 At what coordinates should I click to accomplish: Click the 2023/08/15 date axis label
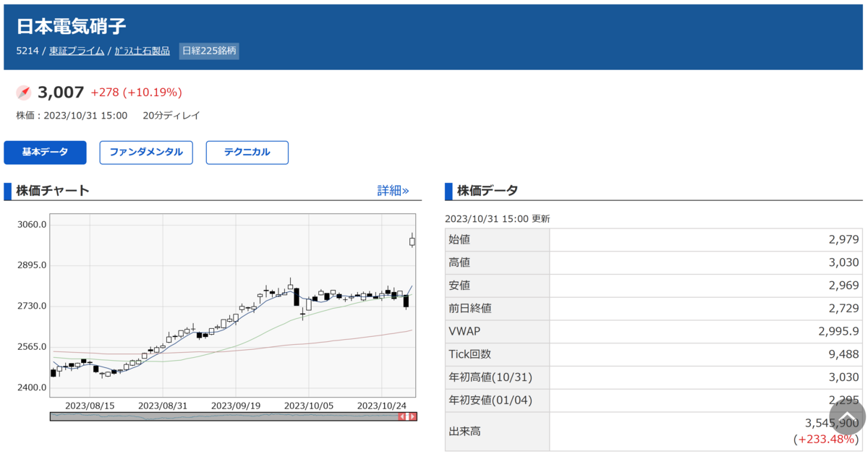click(90, 406)
